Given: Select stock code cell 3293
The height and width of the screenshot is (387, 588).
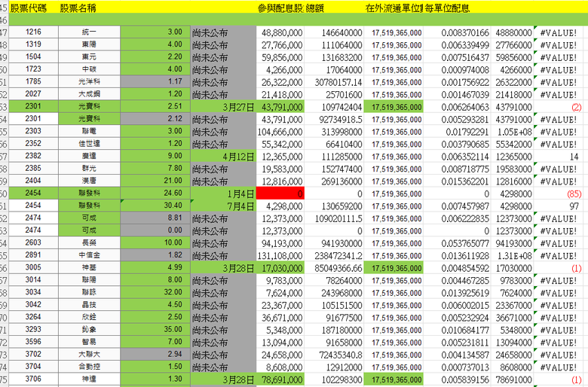Looking at the screenshot, I should (x=33, y=329).
